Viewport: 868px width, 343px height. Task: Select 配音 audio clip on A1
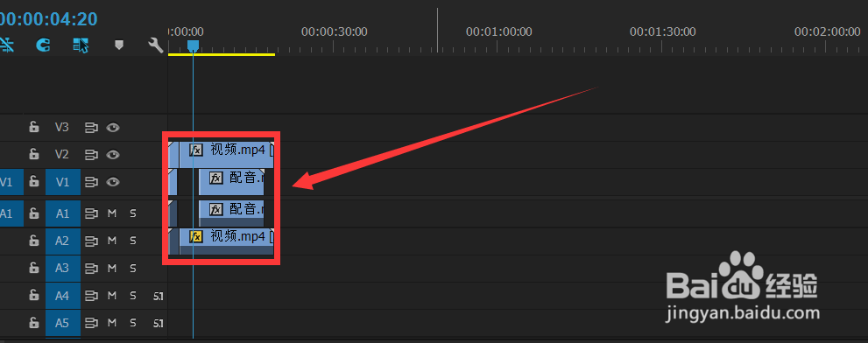231,213
